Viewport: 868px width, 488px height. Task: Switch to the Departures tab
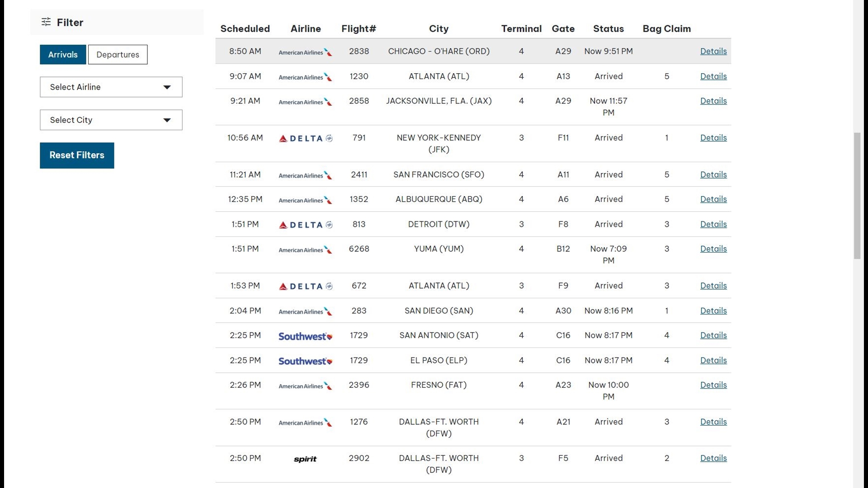point(118,54)
